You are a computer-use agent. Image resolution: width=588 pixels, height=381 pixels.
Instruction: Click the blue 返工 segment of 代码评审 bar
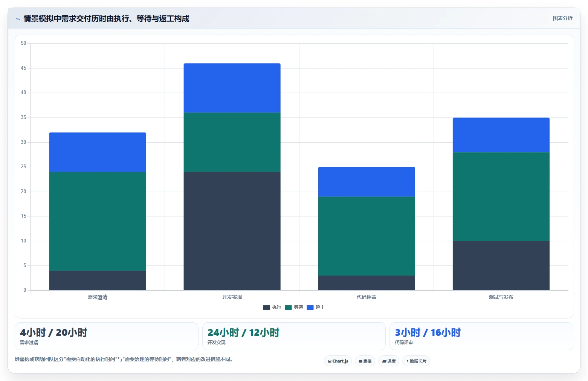coord(367,182)
